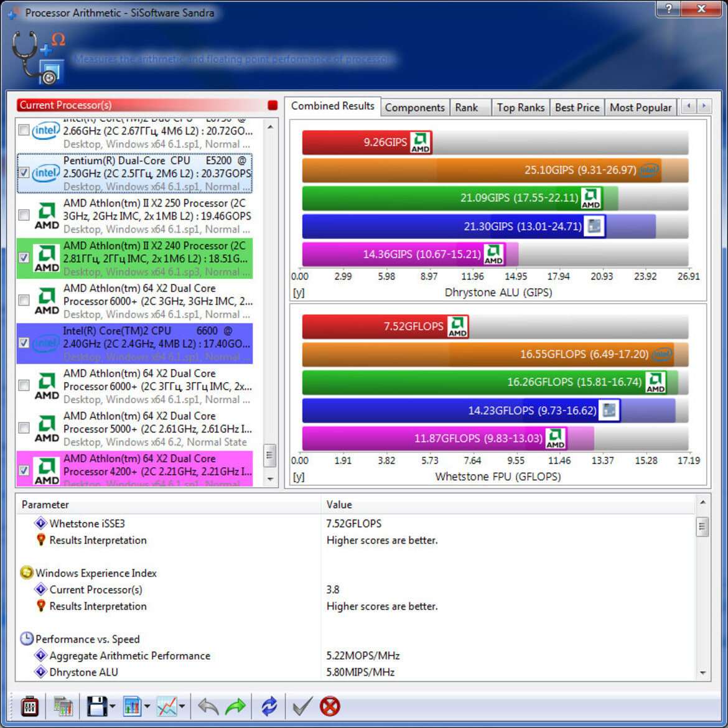
Task: Uncheck the Athlon 64 X2 4200+ checkbox
Action: coord(24,470)
